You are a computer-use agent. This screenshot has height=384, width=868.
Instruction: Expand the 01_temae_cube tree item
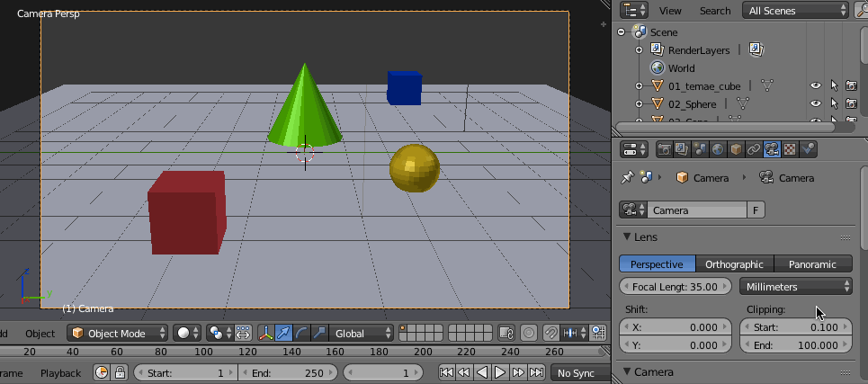tap(639, 85)
